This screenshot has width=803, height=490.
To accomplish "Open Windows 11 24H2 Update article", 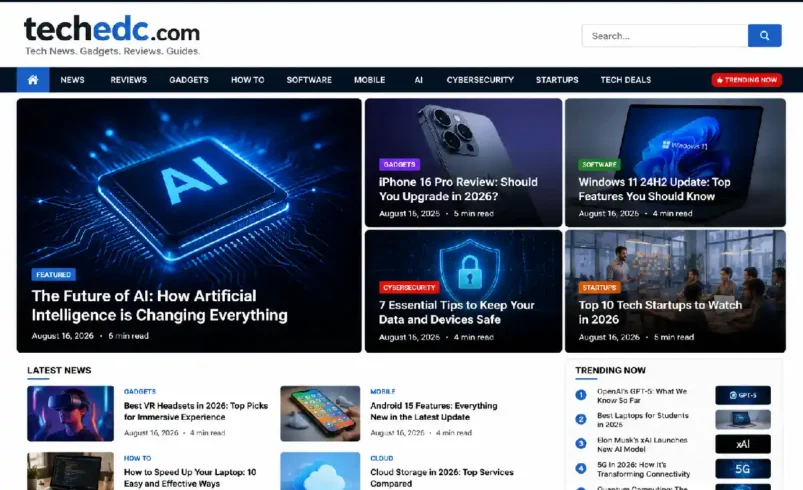I will coord(654,189).
